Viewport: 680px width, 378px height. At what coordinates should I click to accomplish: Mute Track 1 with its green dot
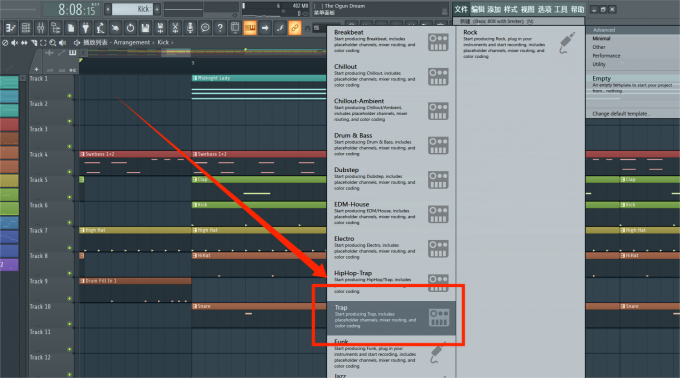pos(69,95)
